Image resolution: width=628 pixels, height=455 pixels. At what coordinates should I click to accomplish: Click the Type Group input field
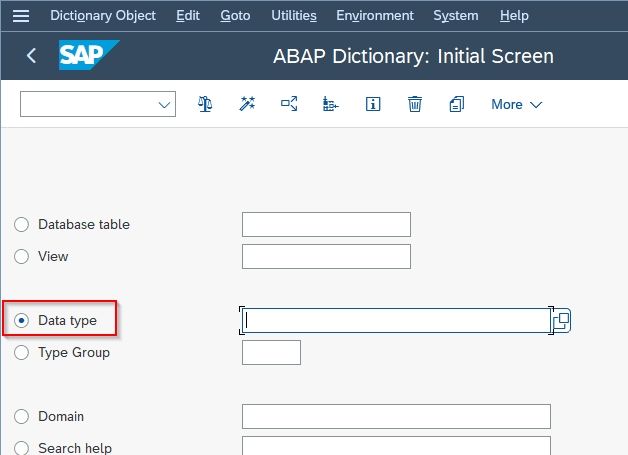[x=271, y=352]
